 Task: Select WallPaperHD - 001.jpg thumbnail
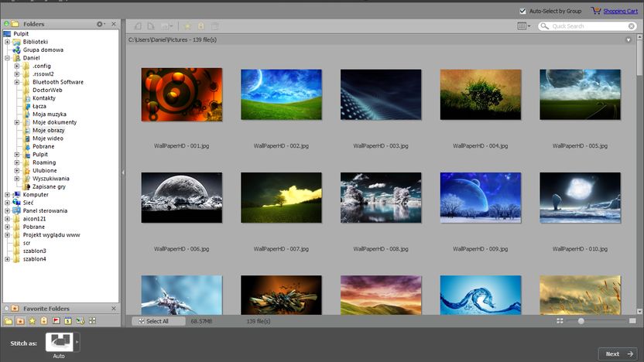coord(182,95)
